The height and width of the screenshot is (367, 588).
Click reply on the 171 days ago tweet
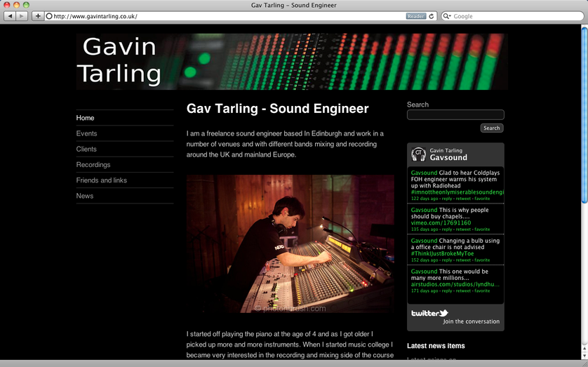click(447, 291)
